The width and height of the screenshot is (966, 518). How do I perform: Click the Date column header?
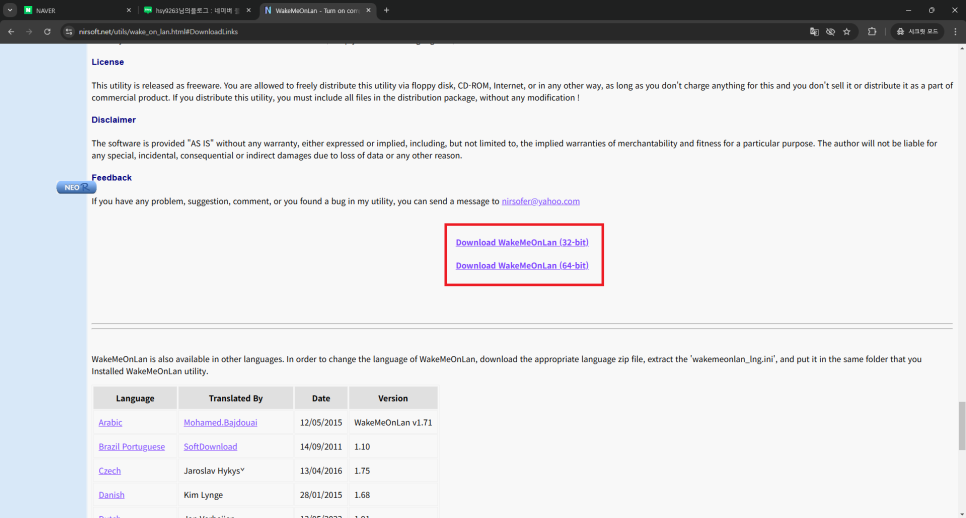[321, 399]
